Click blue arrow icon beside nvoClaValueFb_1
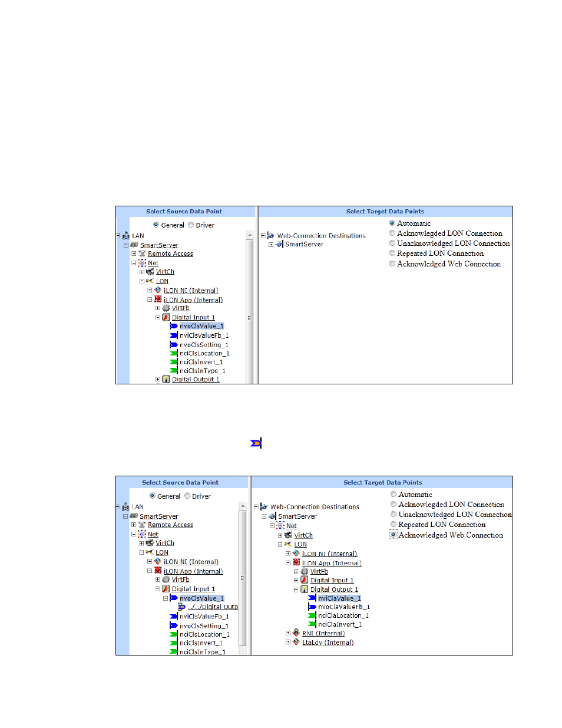The width and height of the screenshot is (562, 728). click(x=312, y=607)
